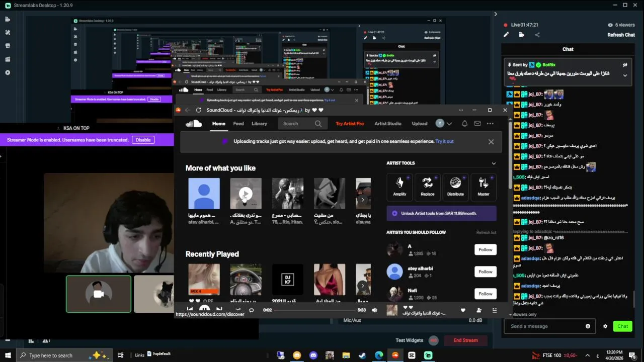
Task: Reload the SoundCloud window page
Action: 198,110
